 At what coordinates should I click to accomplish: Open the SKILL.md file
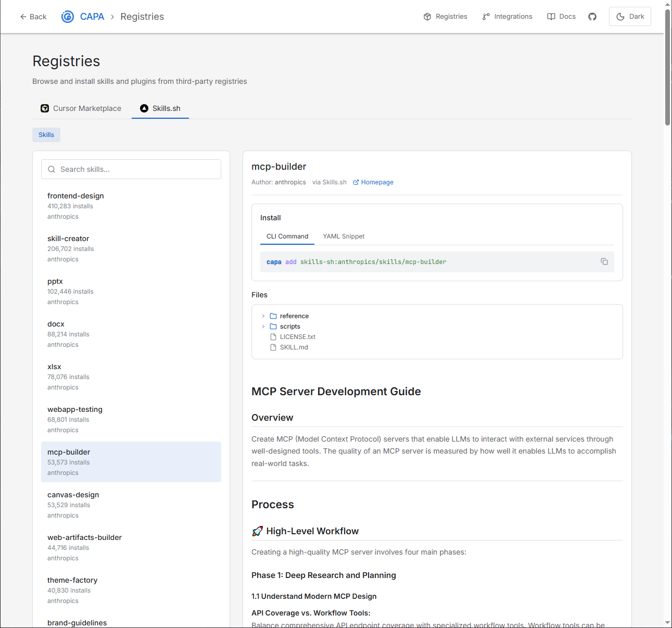[x=294, y=347]
